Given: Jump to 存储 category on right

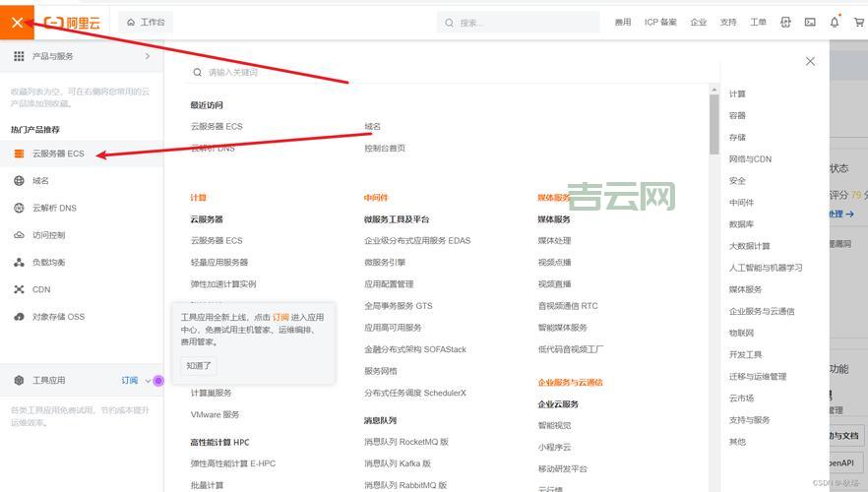Looking at the screenshot, I should tap(737, 137).
